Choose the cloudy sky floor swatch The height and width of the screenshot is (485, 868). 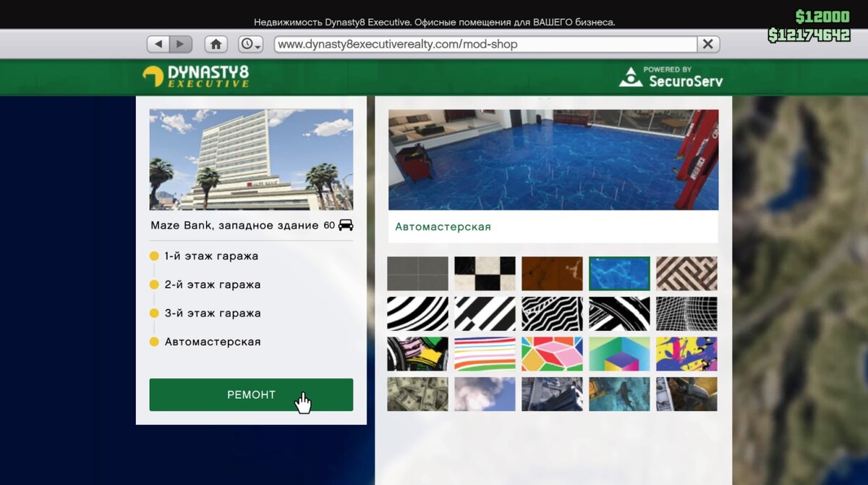pyautogui.click(x=485, y=394)
